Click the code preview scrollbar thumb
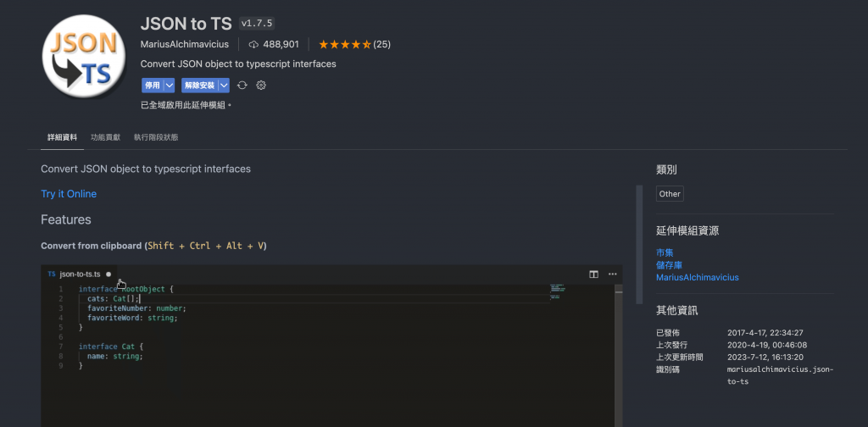Viewport: 868px width, 427px height. click(618, 288)
